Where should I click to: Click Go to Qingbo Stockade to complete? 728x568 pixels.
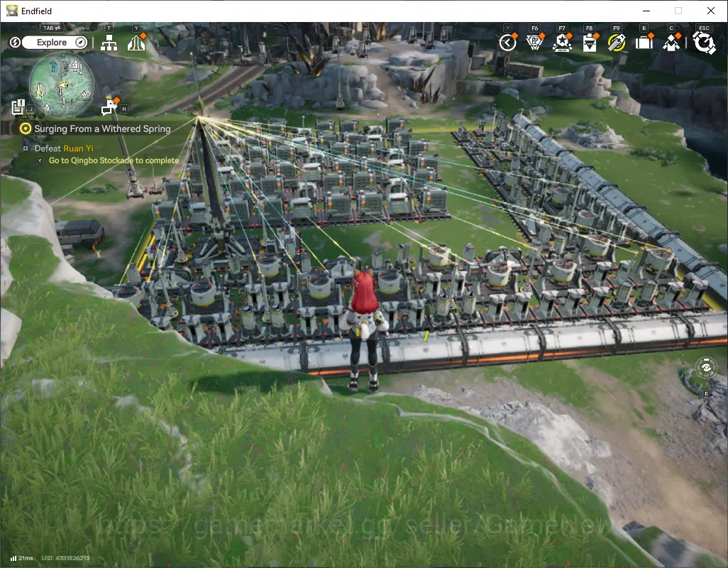click(x=114, y=160)
